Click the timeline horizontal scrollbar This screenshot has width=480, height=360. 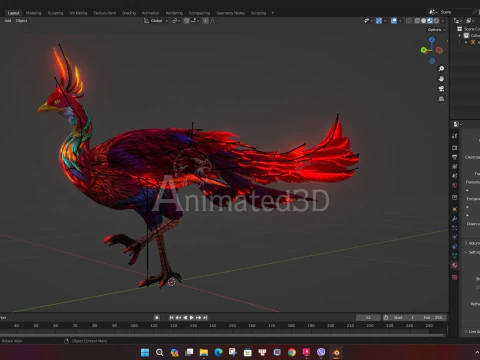[222, 334]
